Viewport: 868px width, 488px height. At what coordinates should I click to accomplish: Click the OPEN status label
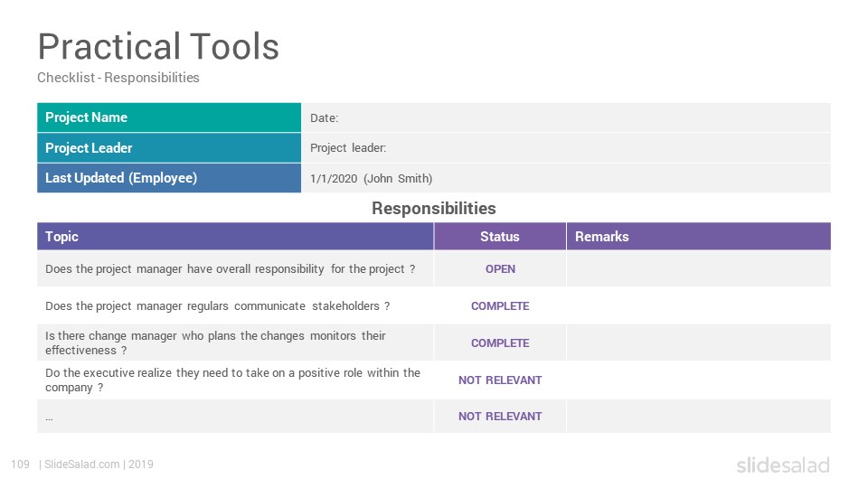500,269
